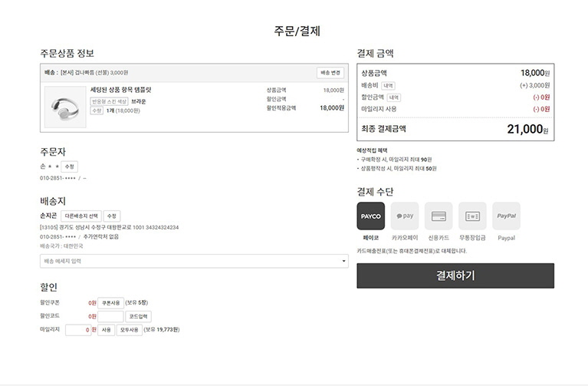Select credit card (신용카드) payment icon
Image resolution: width=588 pixels, height=386 pixels.
pyautogui.click(x=439, y=216)
